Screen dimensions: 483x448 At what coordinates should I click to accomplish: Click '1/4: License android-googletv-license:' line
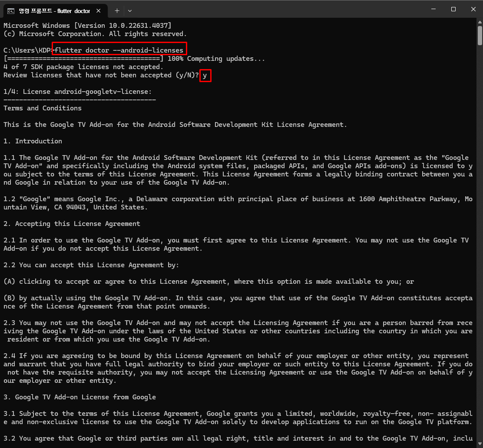point(78,92)
